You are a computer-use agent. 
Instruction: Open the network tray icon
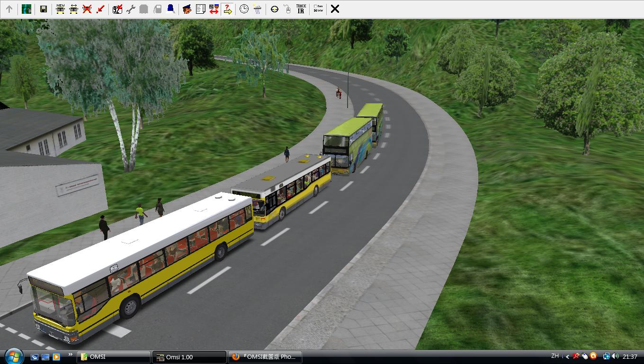coord(607,356)
